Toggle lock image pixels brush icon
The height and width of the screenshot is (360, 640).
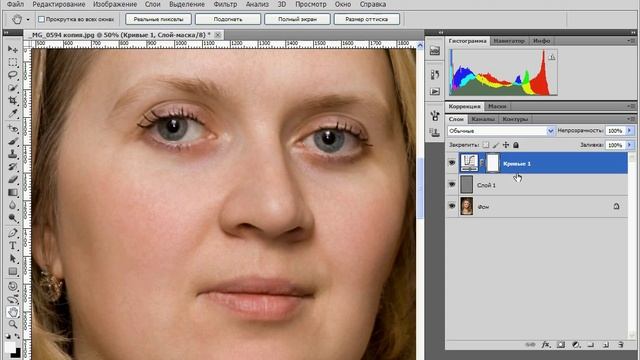tap(496, 145)
